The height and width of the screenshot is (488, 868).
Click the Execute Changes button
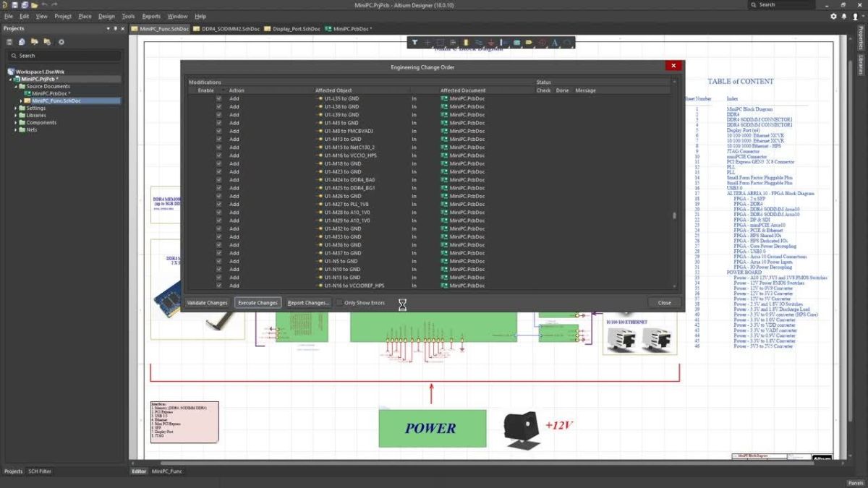click(258, 303)
